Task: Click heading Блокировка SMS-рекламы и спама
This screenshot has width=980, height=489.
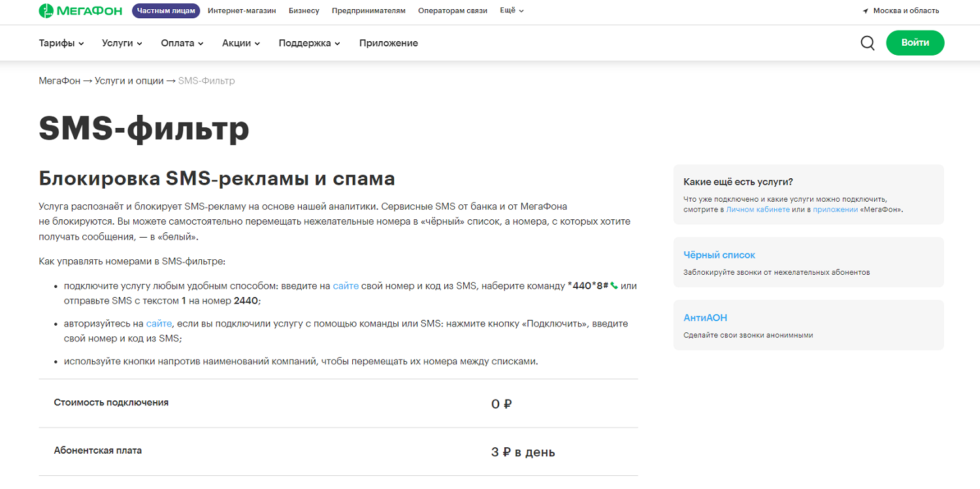Action: (x=217, y=178)
